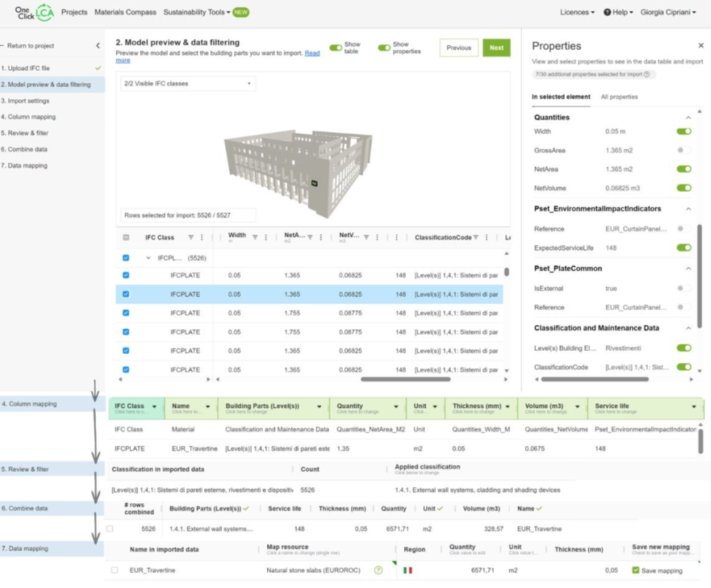Disable the NetArea property toggle
The width and height of the screenshot is (711, 588).
click(684, 169)
